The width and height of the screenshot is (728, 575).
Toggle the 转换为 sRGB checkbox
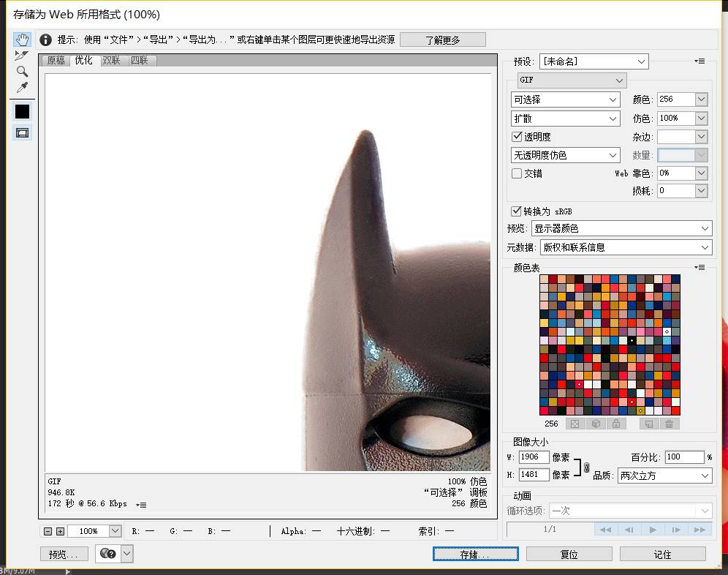tap(517, 211)
